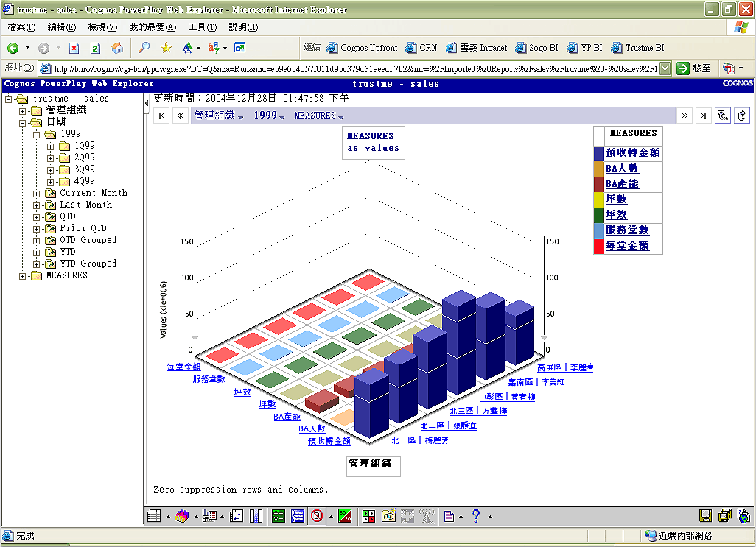This screenshot has height=547, width=756.
Task: Click the 北一區 | 梅麗芳 axis link
Action: [x=420, y=440]
